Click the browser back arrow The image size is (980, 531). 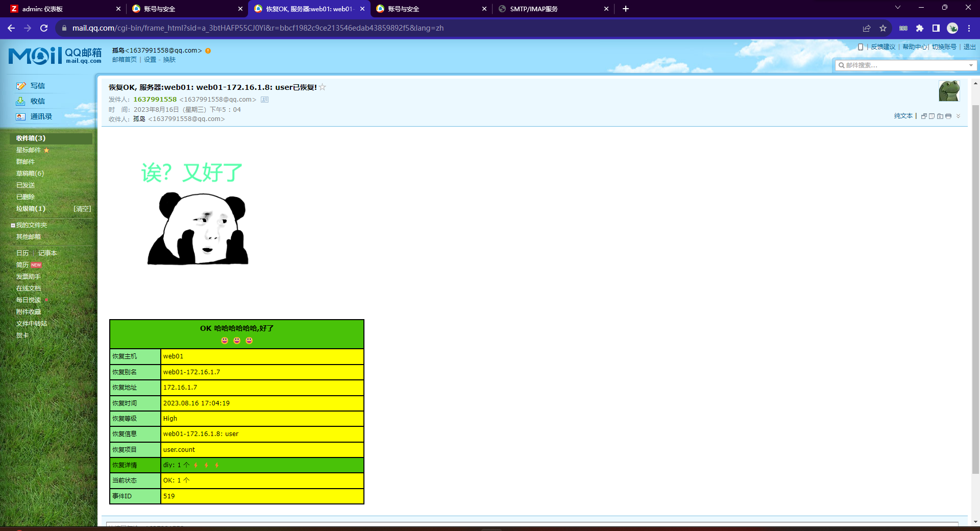11,28
